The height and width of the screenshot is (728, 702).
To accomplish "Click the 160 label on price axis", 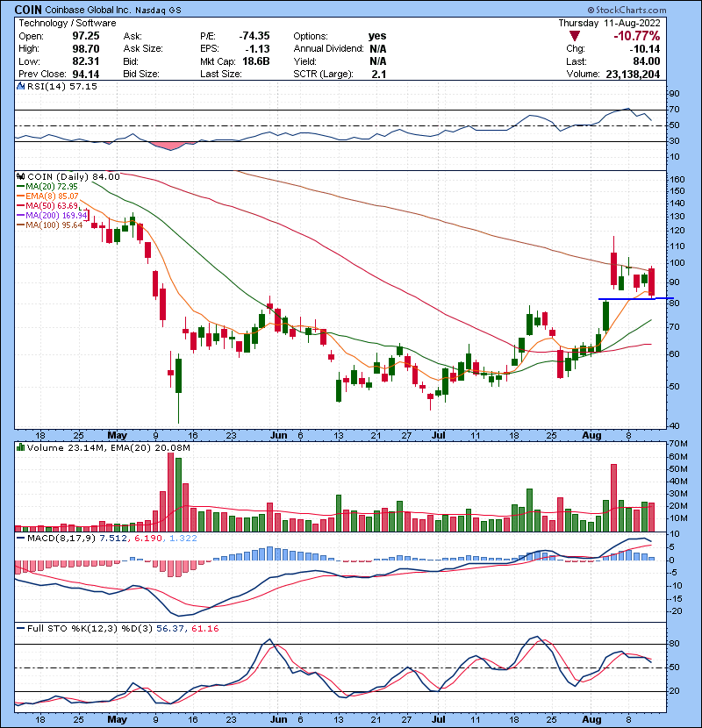I will click(x=677, y=180).
